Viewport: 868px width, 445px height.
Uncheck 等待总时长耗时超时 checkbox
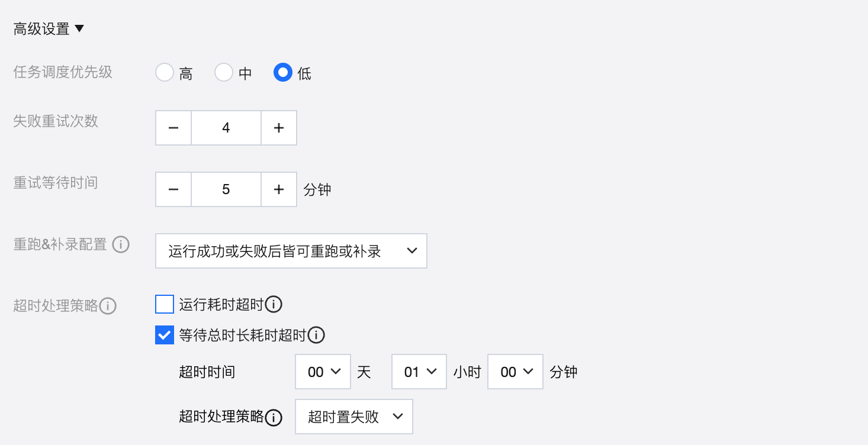(165, 336)
